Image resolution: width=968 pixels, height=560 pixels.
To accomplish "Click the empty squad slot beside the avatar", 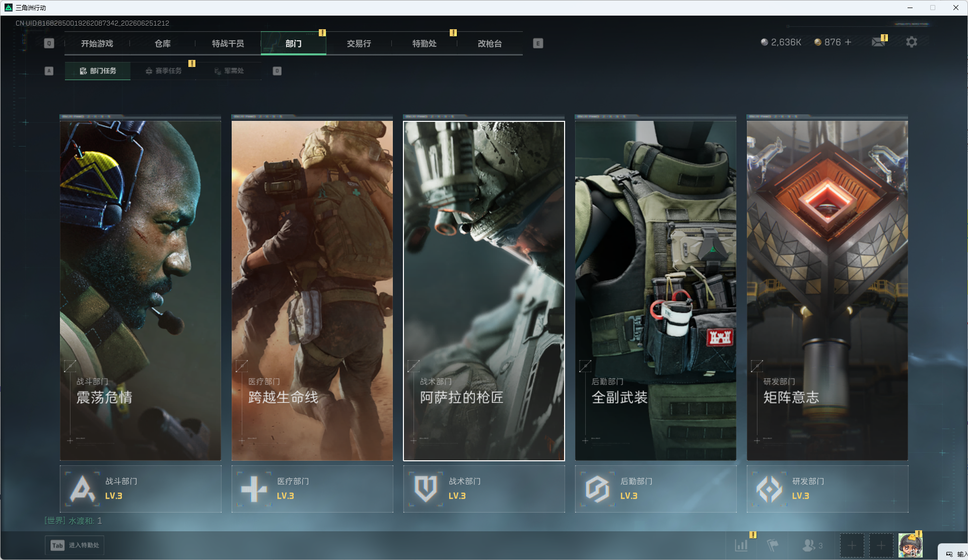I will tap(881, 545).
